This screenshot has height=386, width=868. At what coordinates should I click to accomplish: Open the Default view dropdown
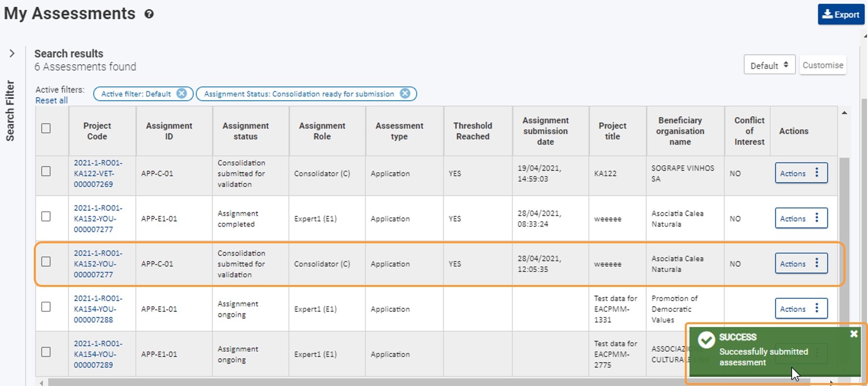pos(769,65)
